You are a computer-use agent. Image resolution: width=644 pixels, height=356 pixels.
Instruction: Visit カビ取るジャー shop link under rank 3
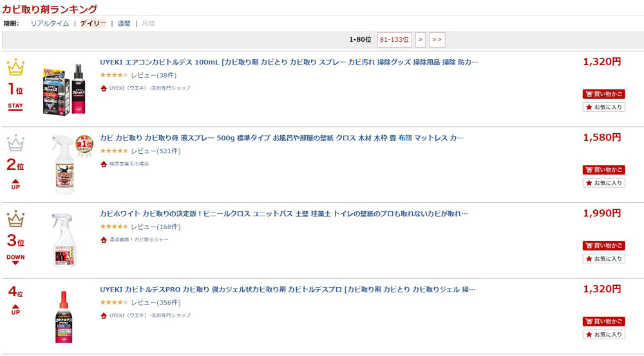point(138,239)
